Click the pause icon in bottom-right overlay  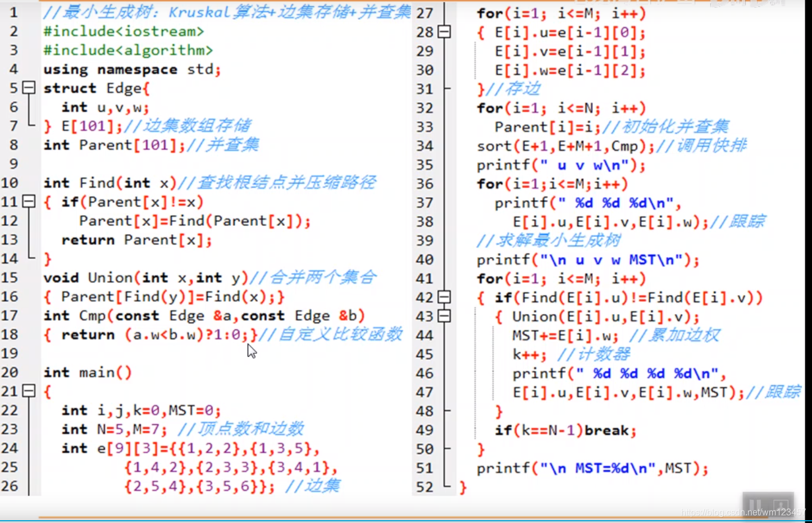[755, 505]
